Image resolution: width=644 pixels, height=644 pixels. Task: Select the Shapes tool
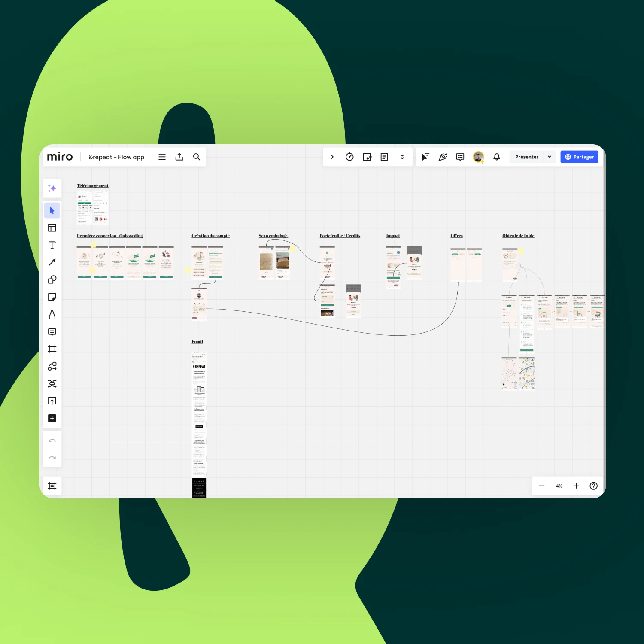click(x=52, y=279)
